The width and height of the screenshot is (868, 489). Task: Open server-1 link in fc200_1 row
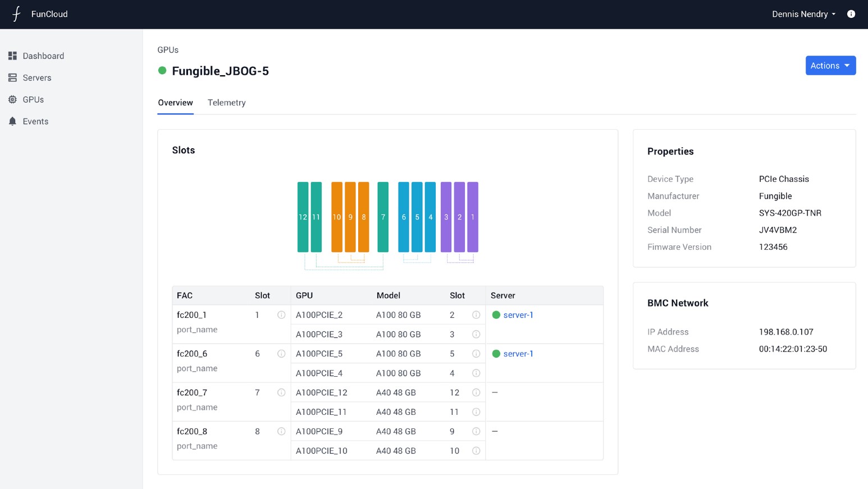518,315
